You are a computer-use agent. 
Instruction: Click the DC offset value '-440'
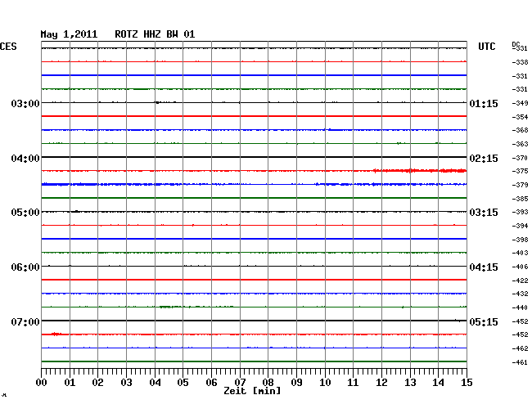pos(520,307)
